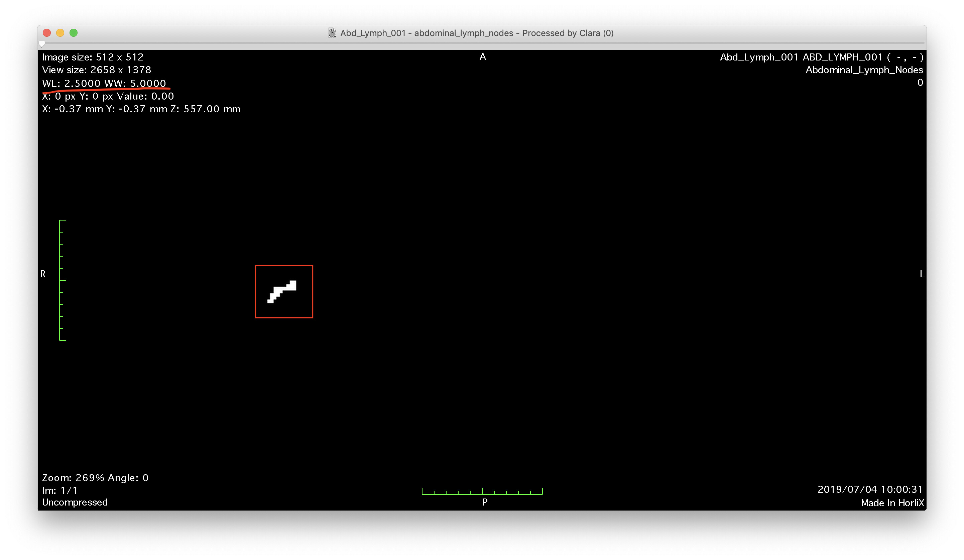Click the 'Image size: 512 x 512' text
964x560 pixels.
pyautogui.click(x=93, y=57)
